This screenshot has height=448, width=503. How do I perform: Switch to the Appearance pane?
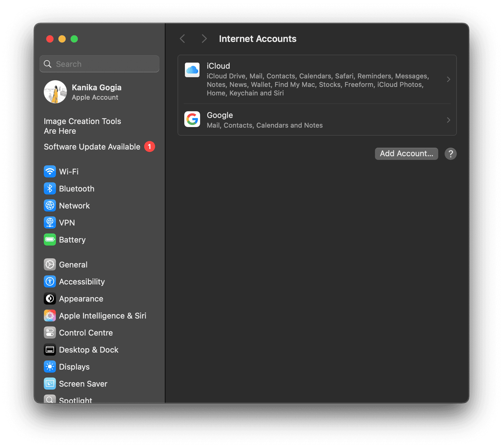(x=81, y=298)
